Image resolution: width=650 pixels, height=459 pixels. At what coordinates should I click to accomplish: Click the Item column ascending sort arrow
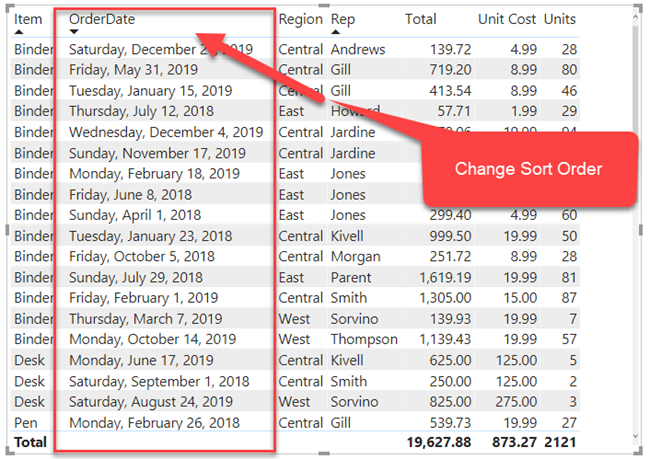click(19, 32)
